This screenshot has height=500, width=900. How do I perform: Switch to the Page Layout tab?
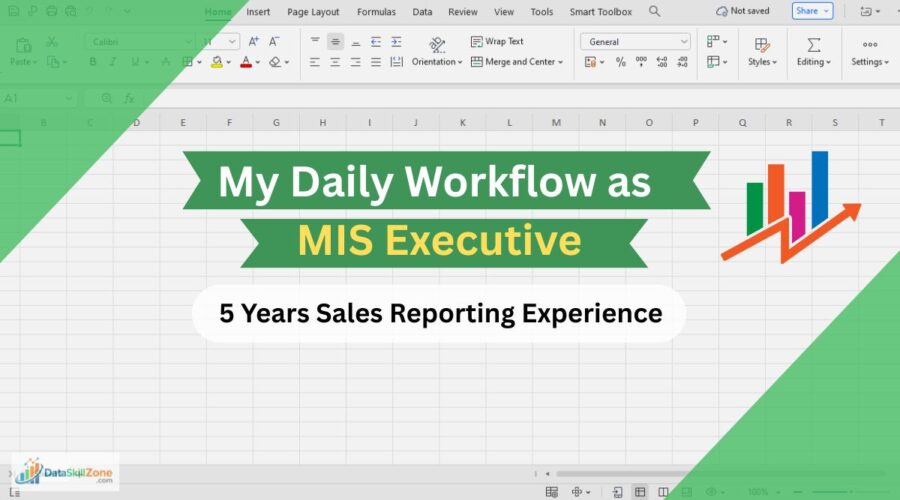click(313, 11)
